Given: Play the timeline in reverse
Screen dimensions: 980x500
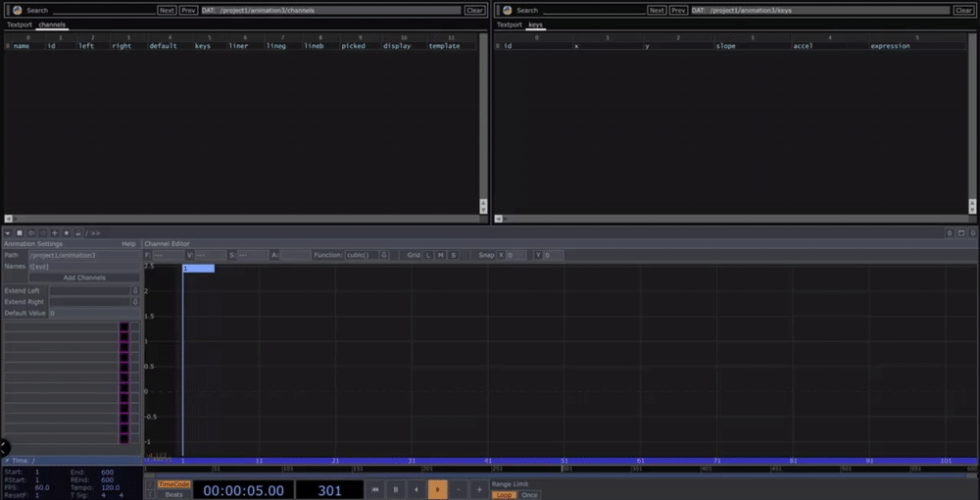Looking at the screenshot, I should tap(416, 490).
